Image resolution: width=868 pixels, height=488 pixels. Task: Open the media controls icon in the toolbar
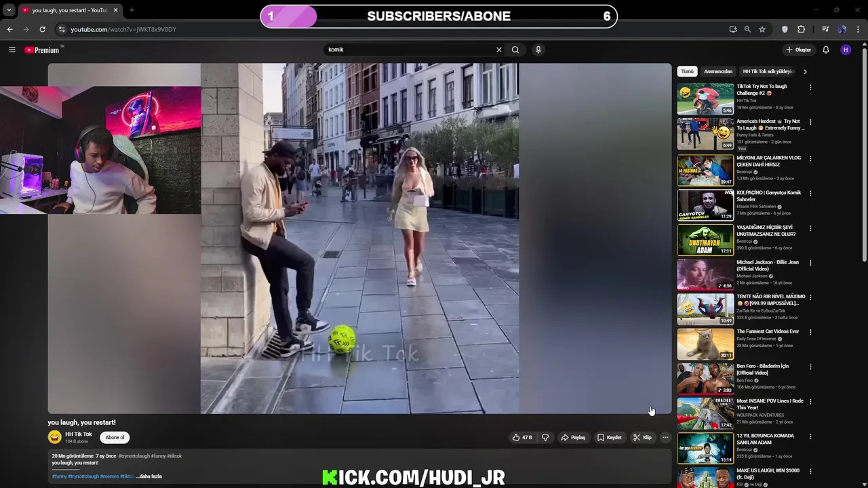825,29
